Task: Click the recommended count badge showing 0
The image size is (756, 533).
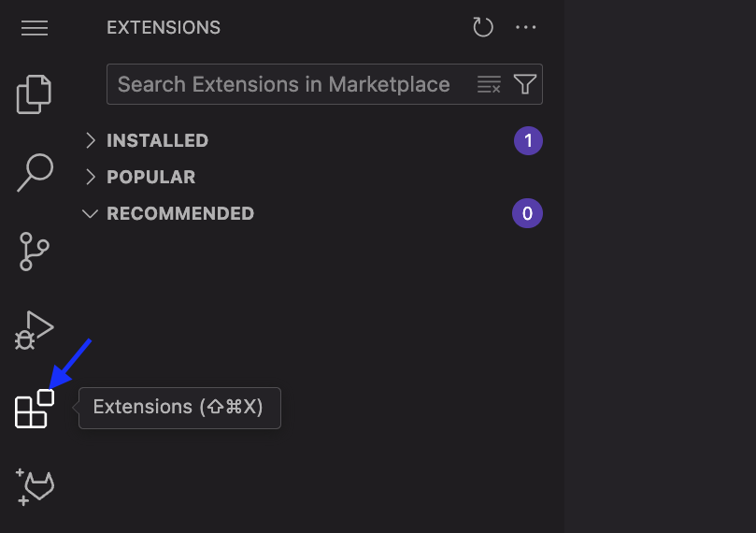Action: coord(527,214)
